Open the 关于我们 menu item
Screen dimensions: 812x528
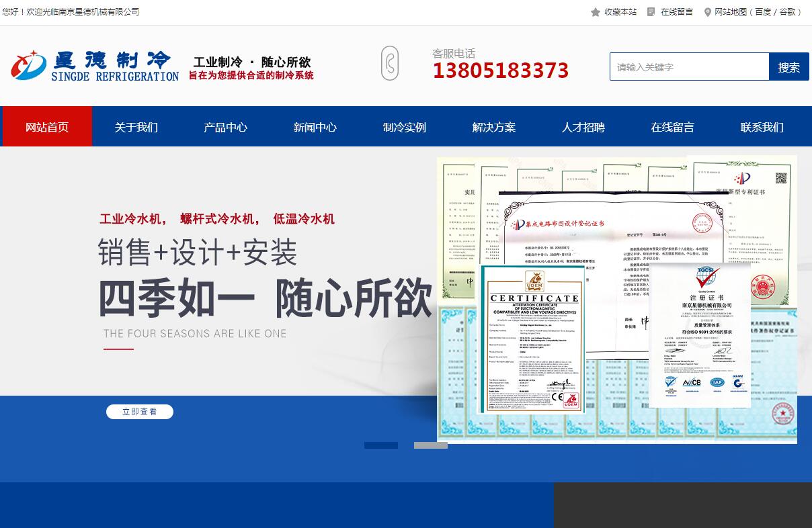(x=136, y=126)
